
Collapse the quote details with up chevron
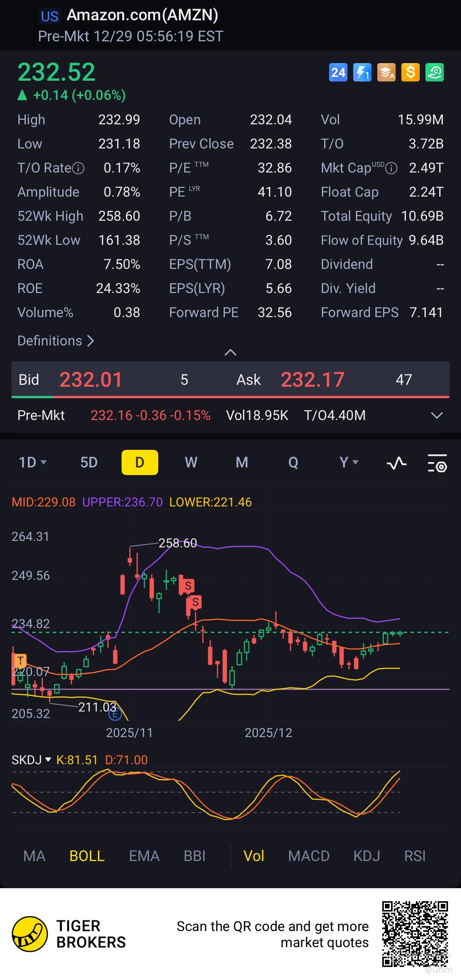point(230,352)
